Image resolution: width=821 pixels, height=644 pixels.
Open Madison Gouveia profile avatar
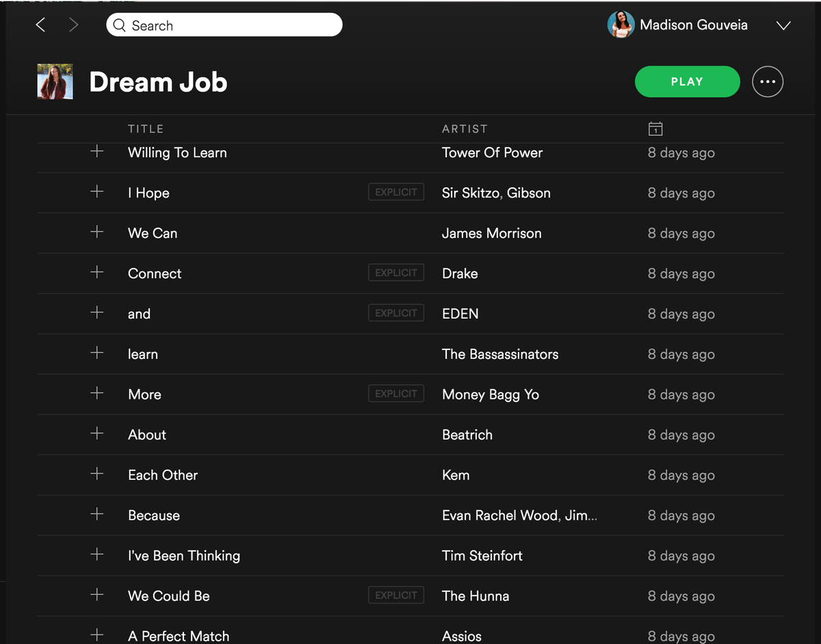click(621, 25)
